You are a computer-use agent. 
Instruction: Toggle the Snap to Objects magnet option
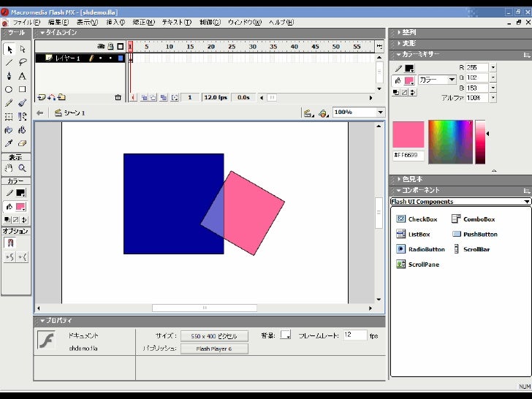tap(9, 243)
